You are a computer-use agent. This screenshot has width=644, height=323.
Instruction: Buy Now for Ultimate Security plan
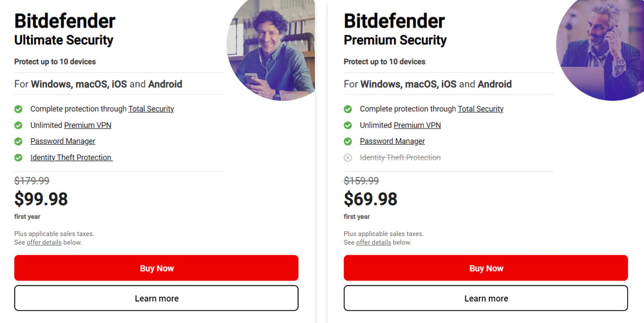pyautogui.click(x=156, y=268)
